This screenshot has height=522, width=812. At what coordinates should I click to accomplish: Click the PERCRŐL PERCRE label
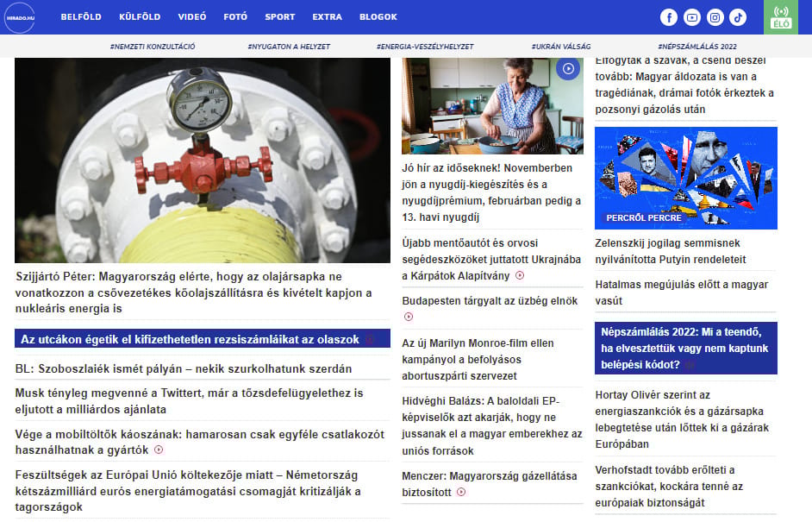(644, 217)
